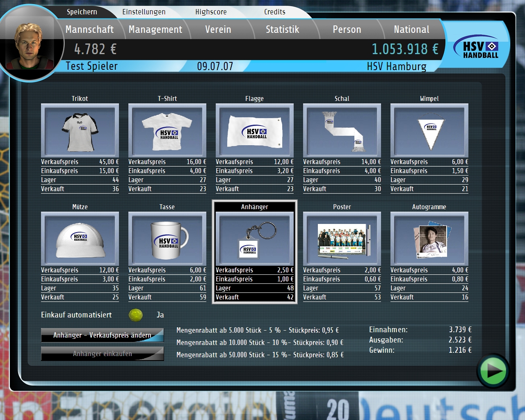The width and height of the screenshot is (525, 420).
Task: Open the Statistik tab
Action: point(282,30)
